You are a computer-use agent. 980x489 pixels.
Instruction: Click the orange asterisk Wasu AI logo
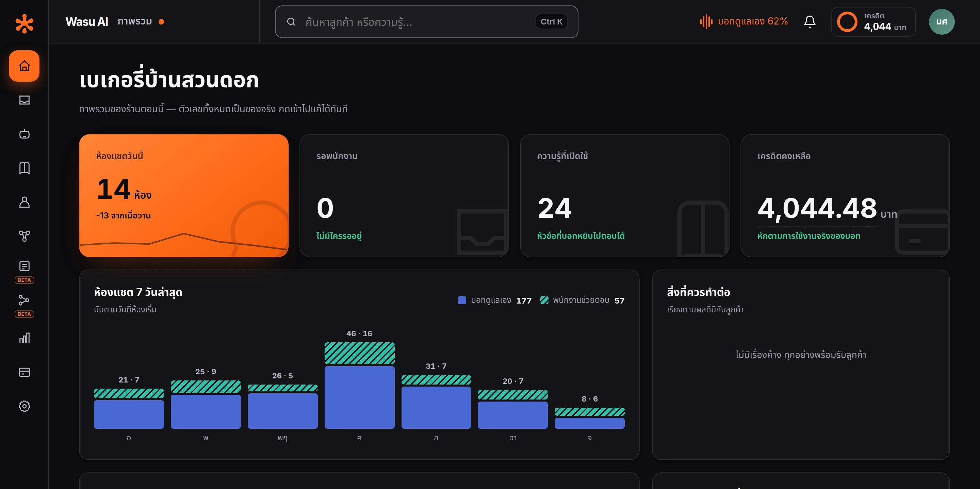(24, 23)
